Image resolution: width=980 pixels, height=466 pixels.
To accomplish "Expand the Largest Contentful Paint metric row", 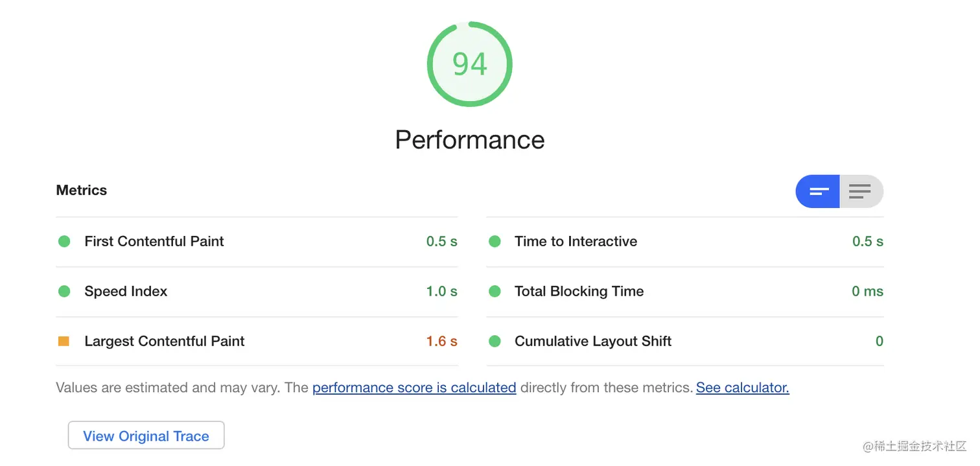I will 257,341.
